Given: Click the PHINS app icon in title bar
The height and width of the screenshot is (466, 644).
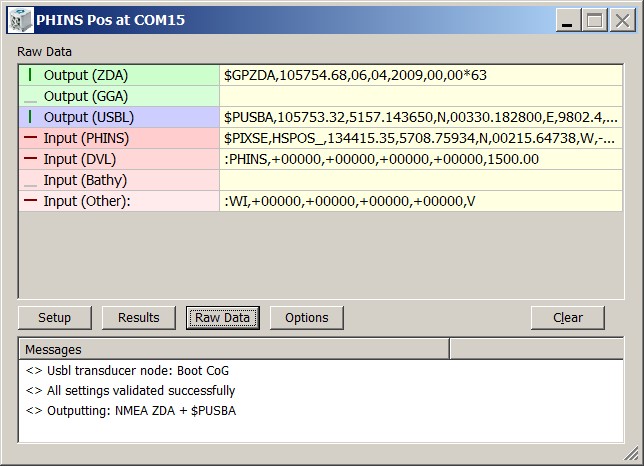Looking at the screenshot, I should (x=19, y=20).
